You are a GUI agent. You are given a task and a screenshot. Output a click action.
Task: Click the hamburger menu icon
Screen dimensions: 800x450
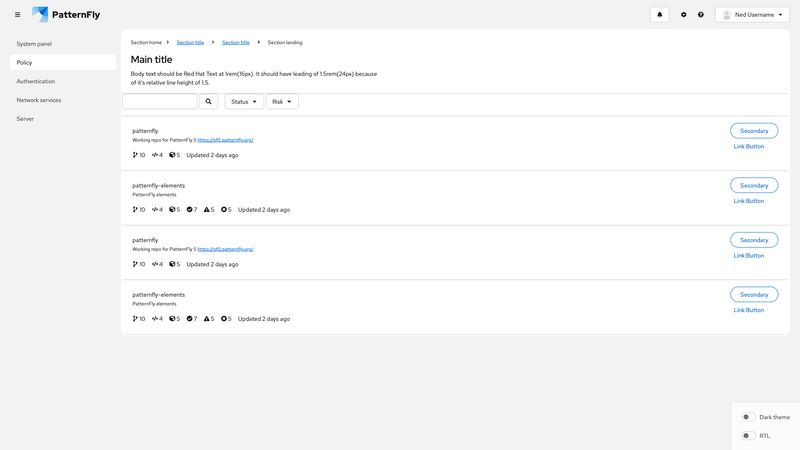17,15
